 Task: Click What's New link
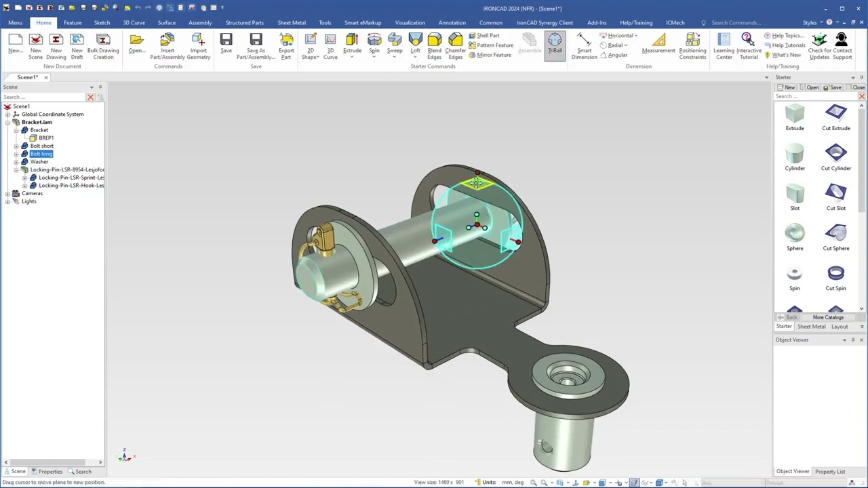tap(783, 55)
